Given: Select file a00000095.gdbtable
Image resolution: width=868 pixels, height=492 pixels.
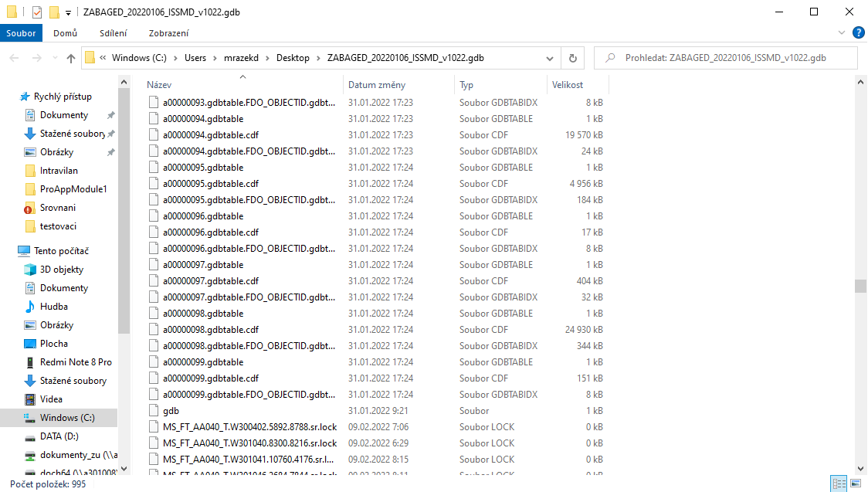Looking at the screenshot, I should coord(203,168).
